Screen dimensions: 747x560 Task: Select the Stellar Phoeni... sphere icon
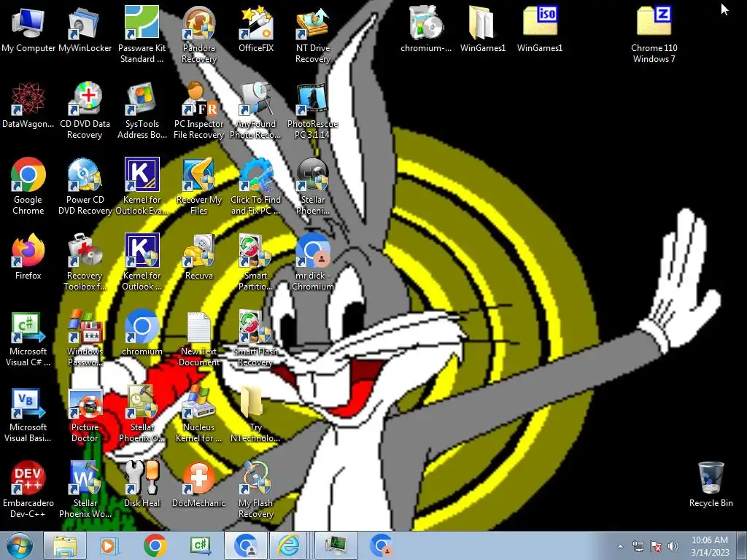click(x=312, y=186)
